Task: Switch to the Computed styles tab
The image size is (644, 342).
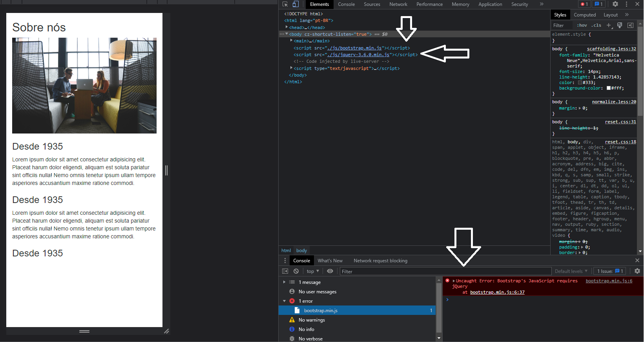Action: [x=585, y=15]
